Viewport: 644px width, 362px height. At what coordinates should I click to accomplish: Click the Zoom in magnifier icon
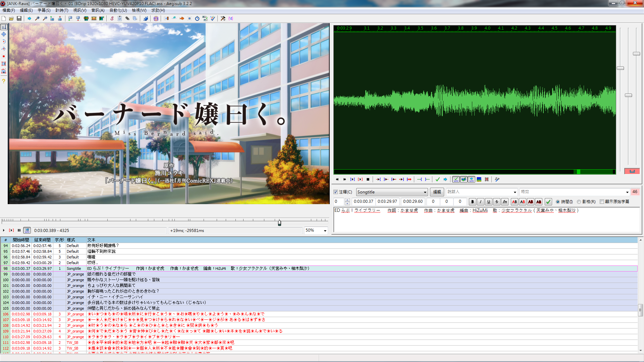point(37,18)
